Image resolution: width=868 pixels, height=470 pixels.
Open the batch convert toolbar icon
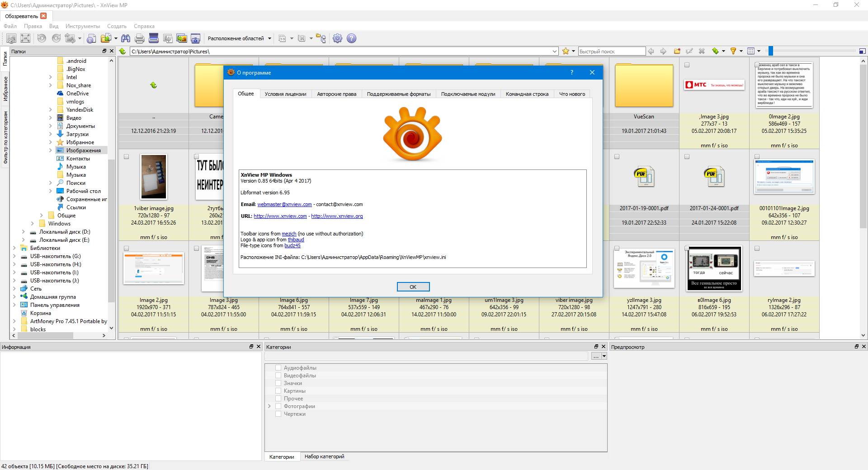point(168,38)
